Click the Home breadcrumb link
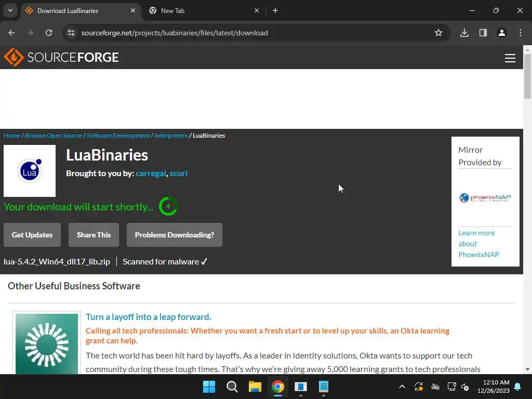The width and height of the screenshot is (532, 399). coord(12,136)
